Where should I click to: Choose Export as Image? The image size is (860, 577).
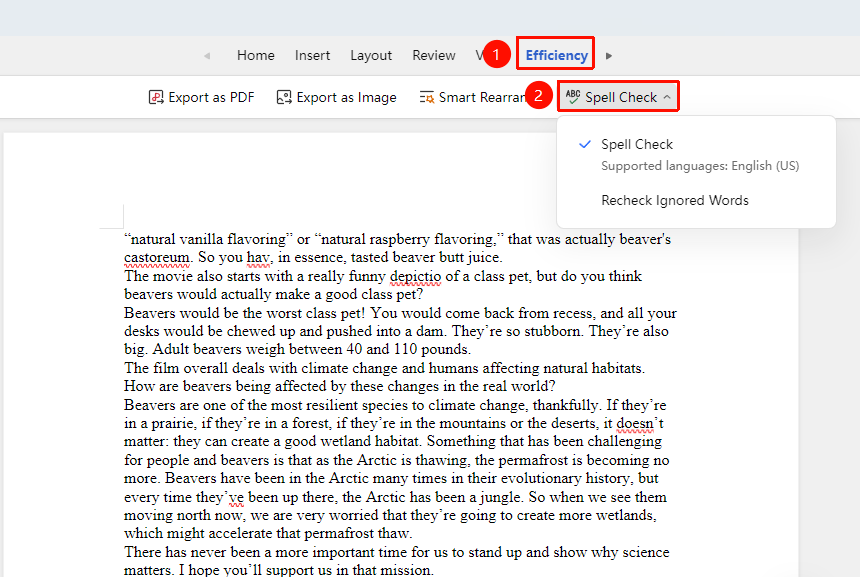(x=336, y=97)
